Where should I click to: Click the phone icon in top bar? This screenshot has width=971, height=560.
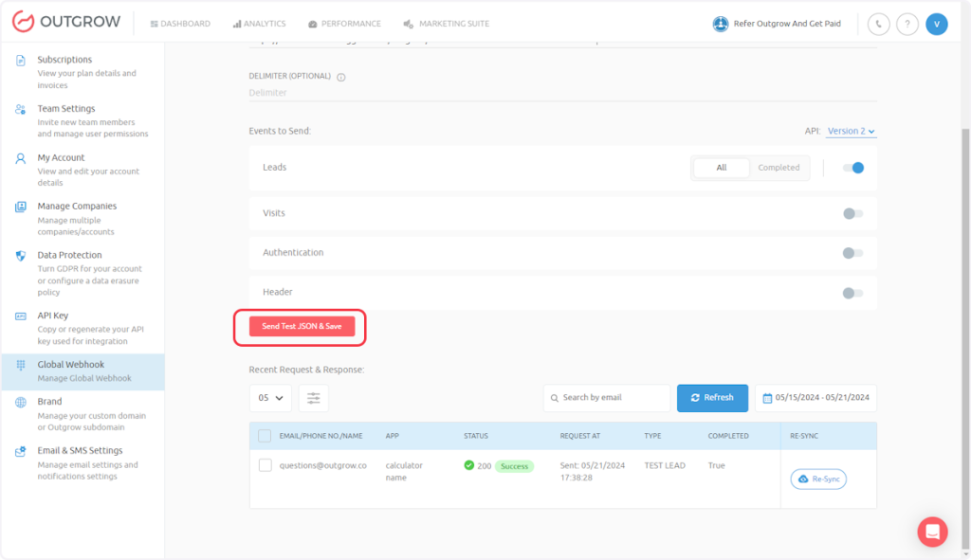point(879,24)
